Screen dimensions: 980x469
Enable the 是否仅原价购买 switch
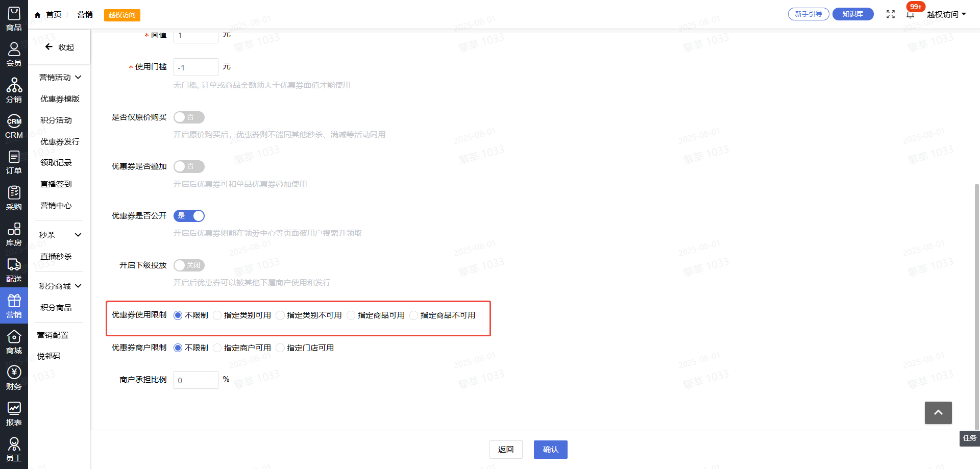pos(189,117)
